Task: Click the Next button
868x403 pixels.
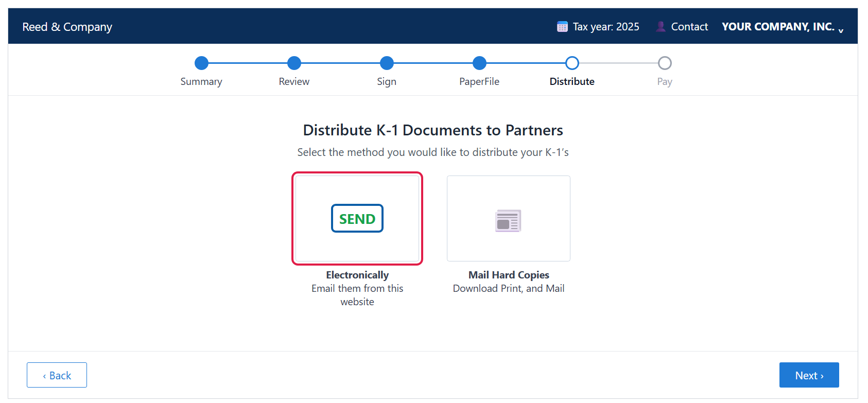Action: pos(809,375)
